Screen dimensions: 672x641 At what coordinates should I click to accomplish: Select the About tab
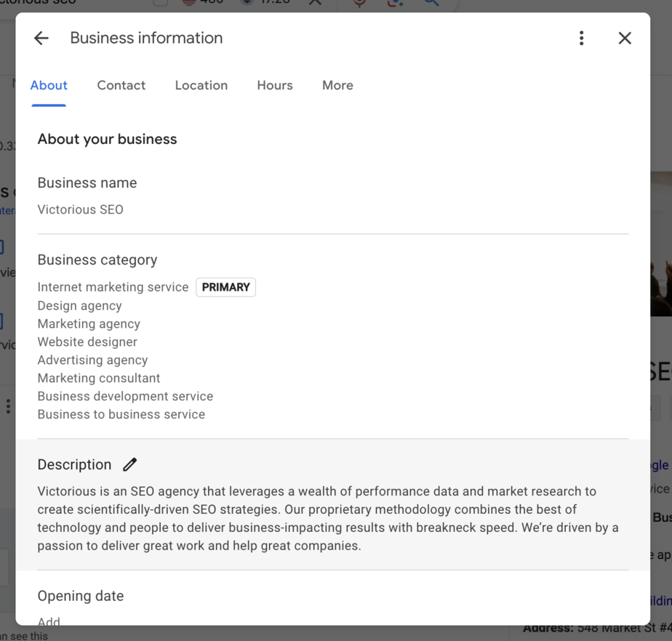[x=48, y=85]
